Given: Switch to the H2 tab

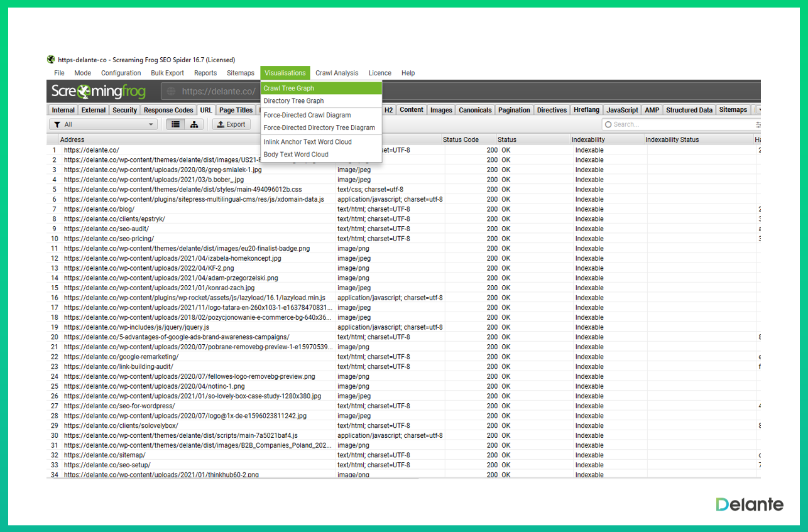Looking at the screenshot, I should click(388, 110).
